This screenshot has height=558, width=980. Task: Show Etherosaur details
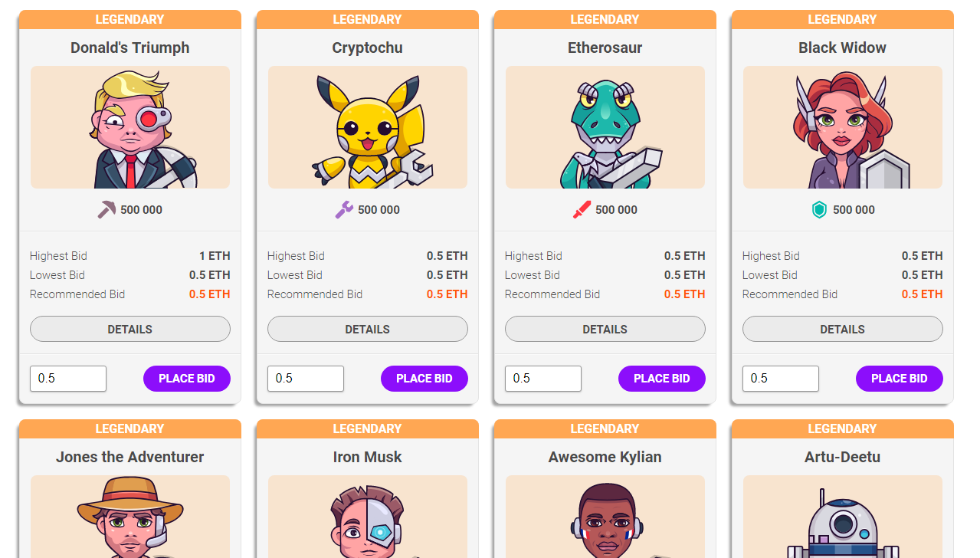point(605,329)
